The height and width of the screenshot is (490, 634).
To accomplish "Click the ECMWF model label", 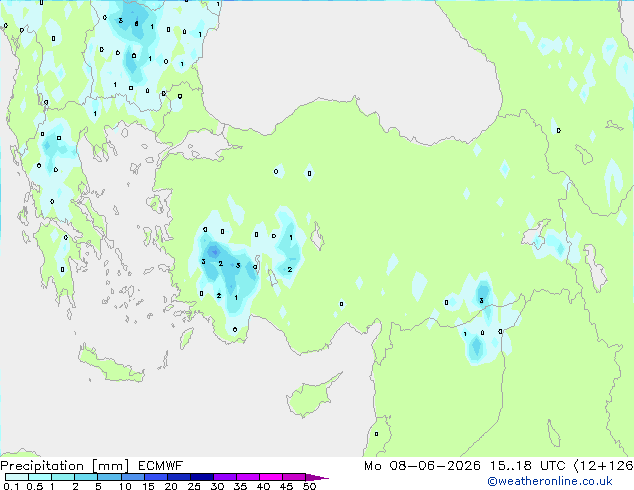I will point(161,466).
